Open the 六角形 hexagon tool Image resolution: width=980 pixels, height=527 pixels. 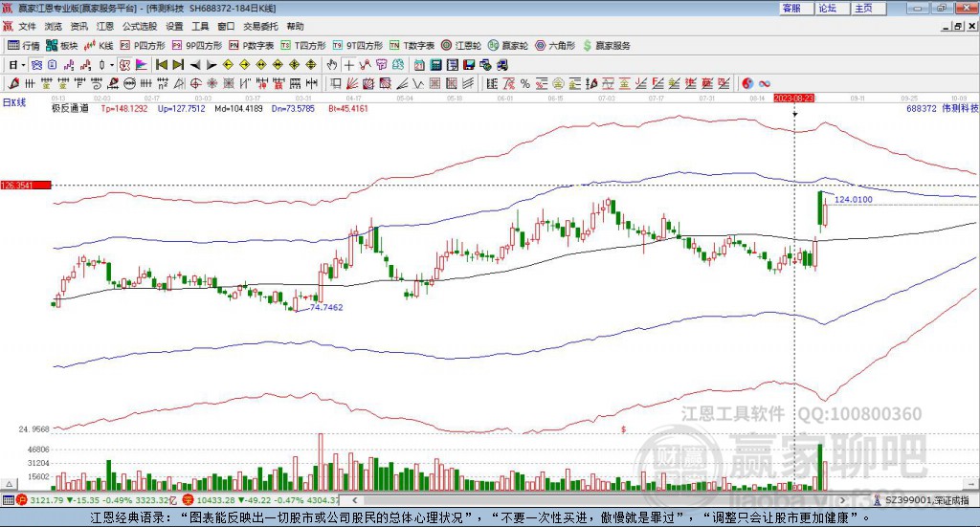pos(555,45)
